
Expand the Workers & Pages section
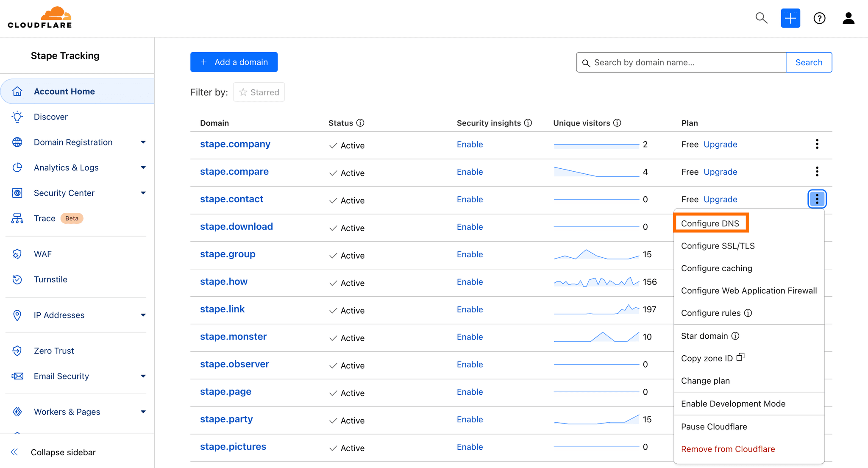point(67,412)
